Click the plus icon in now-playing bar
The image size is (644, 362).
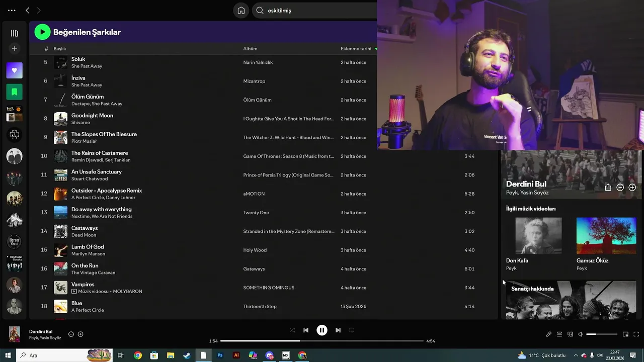click(x=80, y=334)
